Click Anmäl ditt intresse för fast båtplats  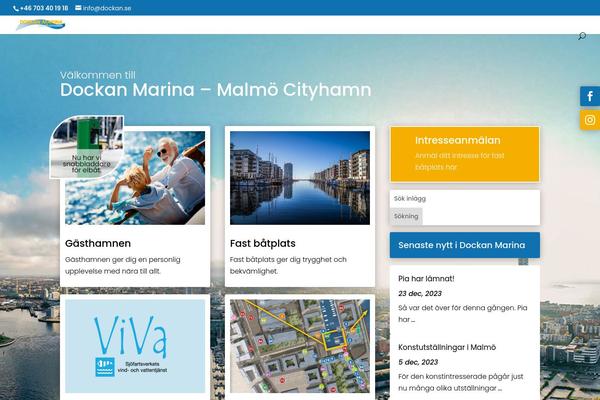point(460,162)
